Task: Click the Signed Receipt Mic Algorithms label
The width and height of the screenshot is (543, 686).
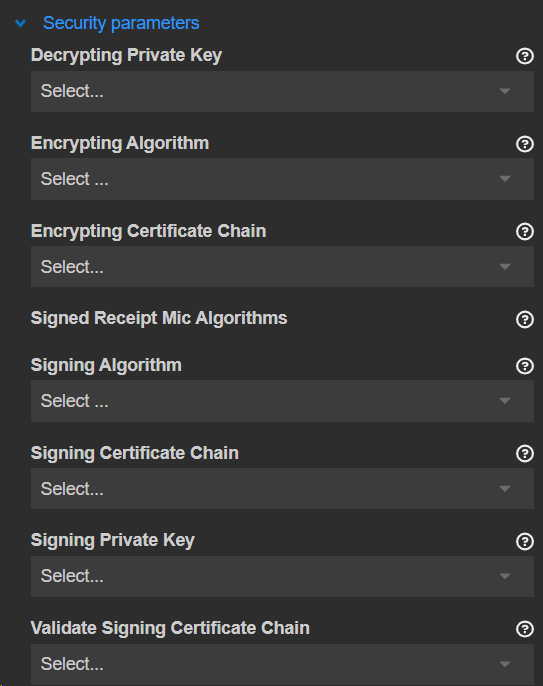Action: pos(159,318)
